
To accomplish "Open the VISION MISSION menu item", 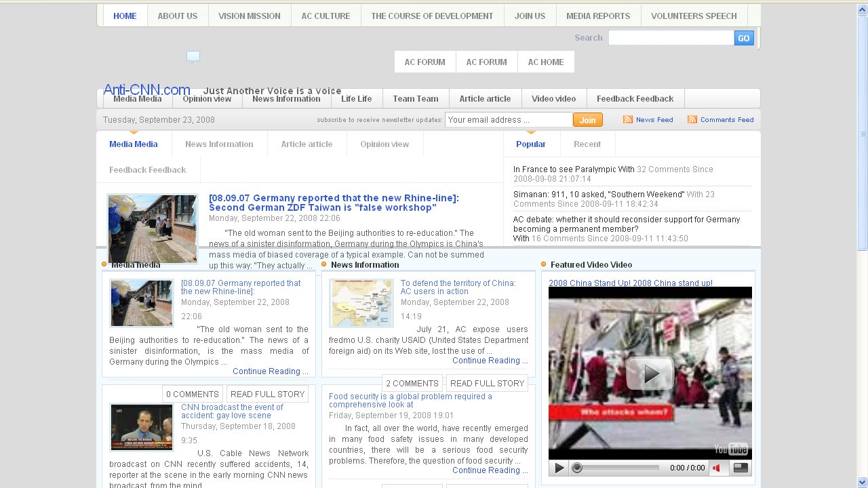I will [250, 16].
